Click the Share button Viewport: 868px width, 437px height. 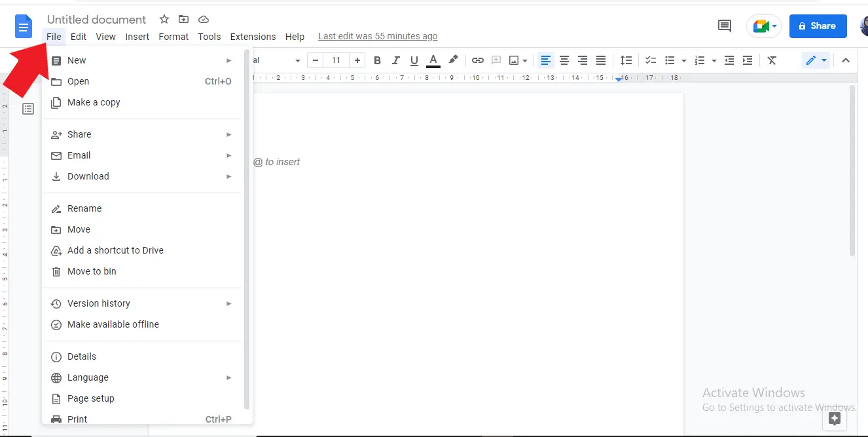coord(818,26)
